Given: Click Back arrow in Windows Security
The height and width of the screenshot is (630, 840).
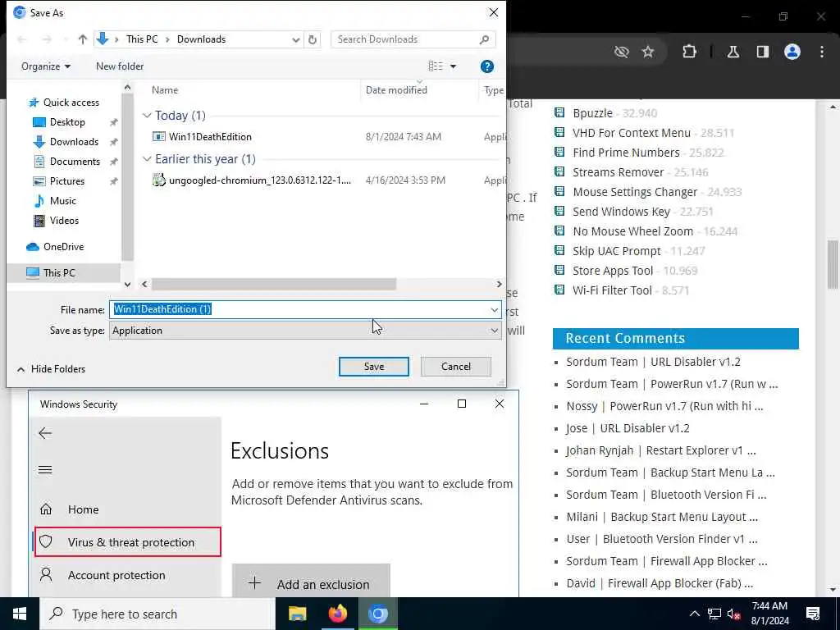Looking at the screenshot, I should click(x=46, y=433).
